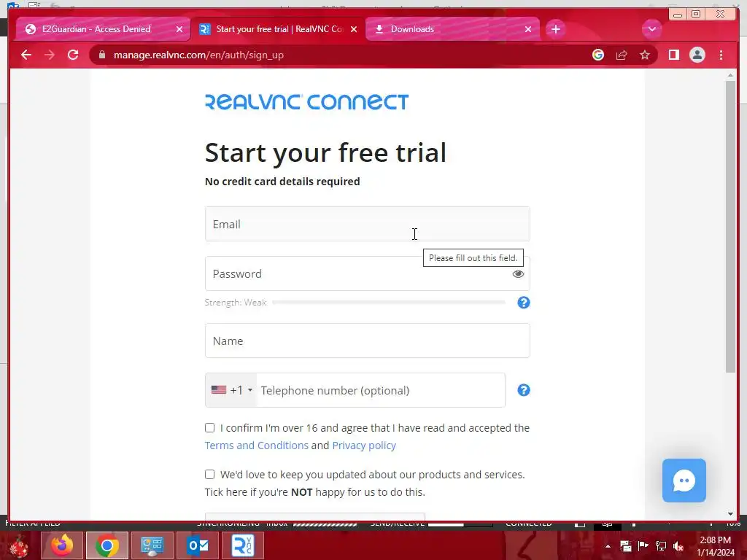
Task: Click the Strength: Weak meter bar
Action: pyautogui.click(x=388, y=302)
